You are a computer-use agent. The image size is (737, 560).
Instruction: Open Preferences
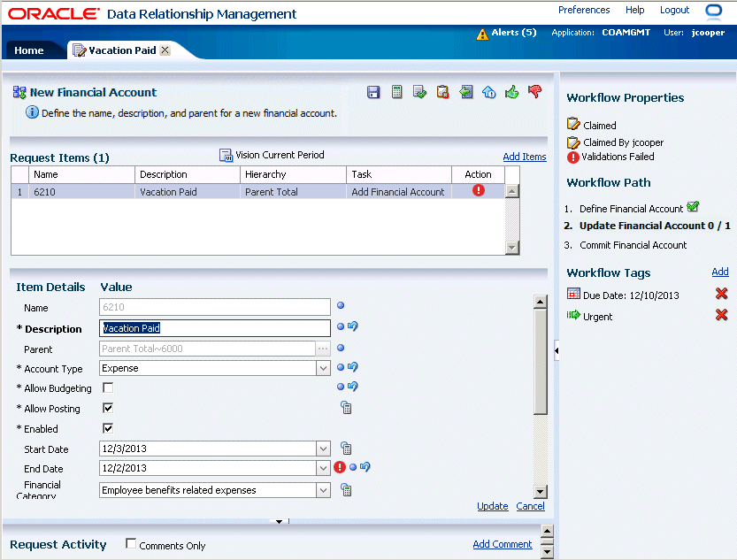584,10
